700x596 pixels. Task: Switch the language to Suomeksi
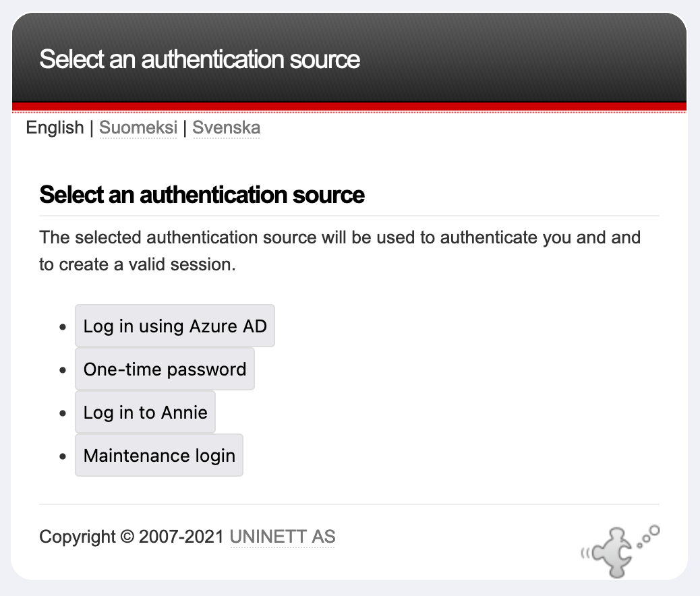(x=138, y=127)
